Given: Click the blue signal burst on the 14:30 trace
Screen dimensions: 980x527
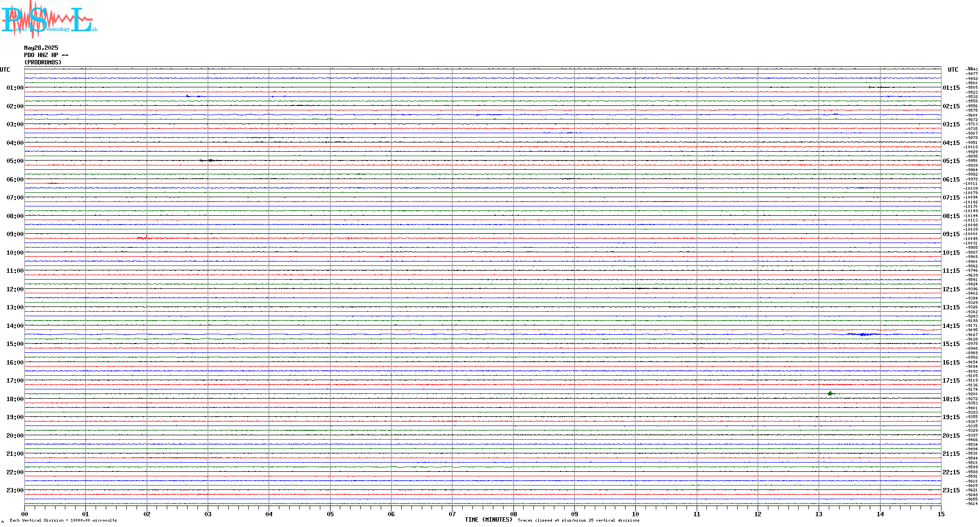Looking at the screenshot, I should pyautogui.click(x=863, y=334).
